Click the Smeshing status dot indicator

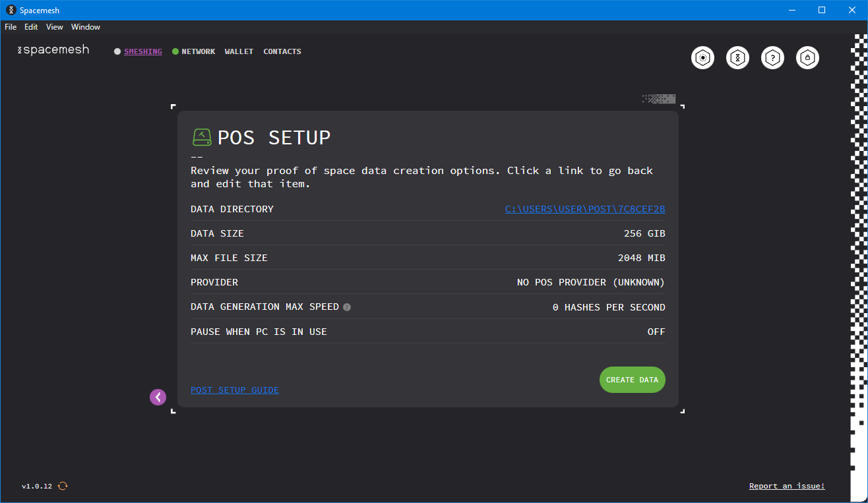pos(117,51)
